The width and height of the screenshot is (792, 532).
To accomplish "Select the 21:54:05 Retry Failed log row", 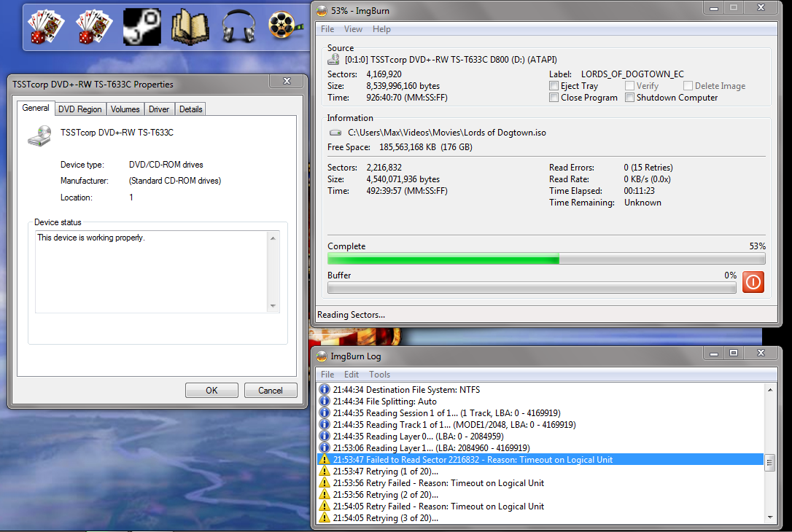I will 540,506.
